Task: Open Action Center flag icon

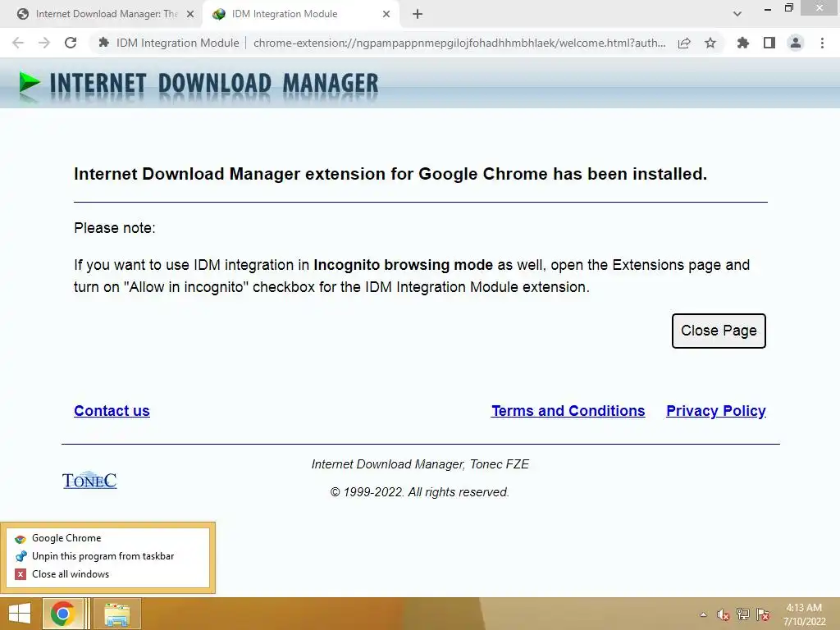Action: click(x=763, y=614)
